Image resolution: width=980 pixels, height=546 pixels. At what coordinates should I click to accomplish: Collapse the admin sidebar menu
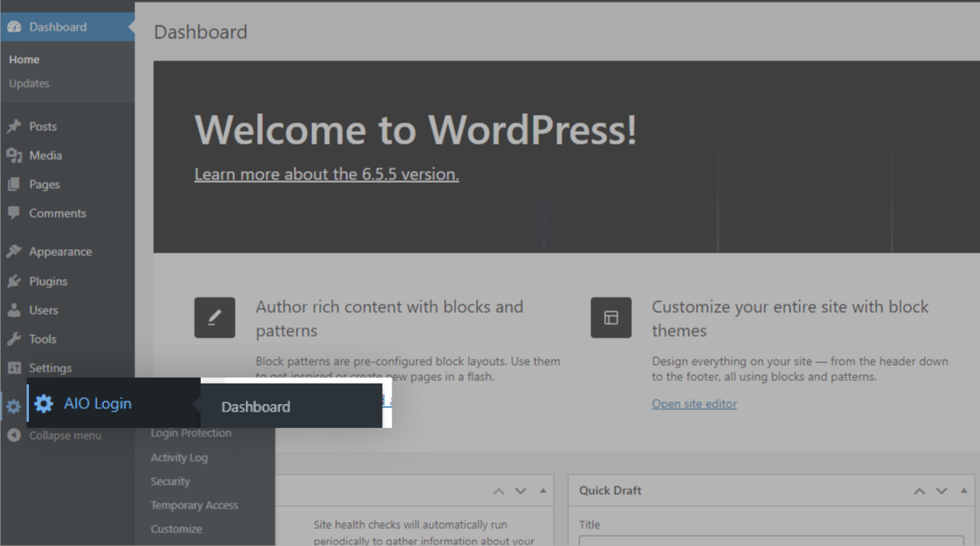[x=55, y=435]
